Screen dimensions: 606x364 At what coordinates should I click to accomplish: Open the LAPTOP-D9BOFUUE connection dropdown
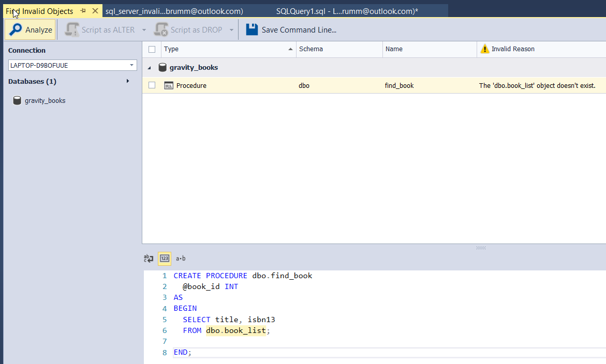(x=132, y=66)
